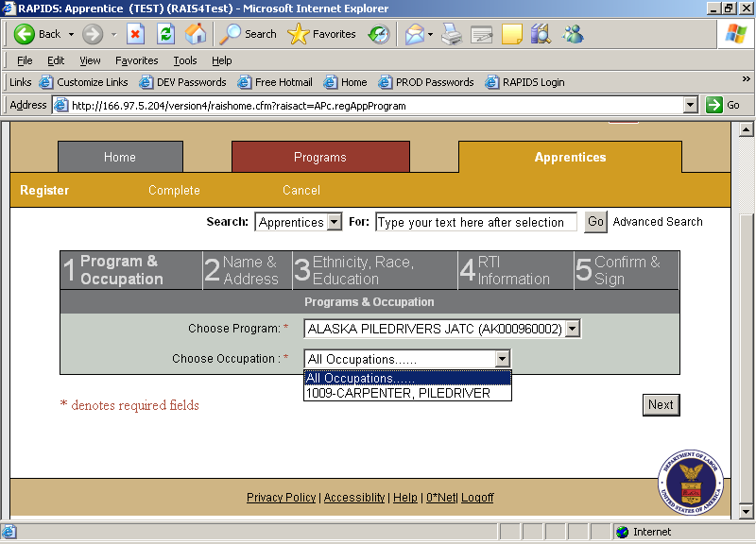Click the Edit page toolbar icon

click(x=482, y=34)
